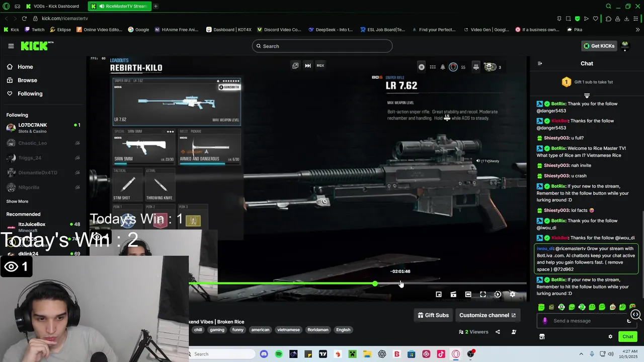The height and width of the screenshot is (362, 644).
Task: Open video player settings gear
Action: 512,294
